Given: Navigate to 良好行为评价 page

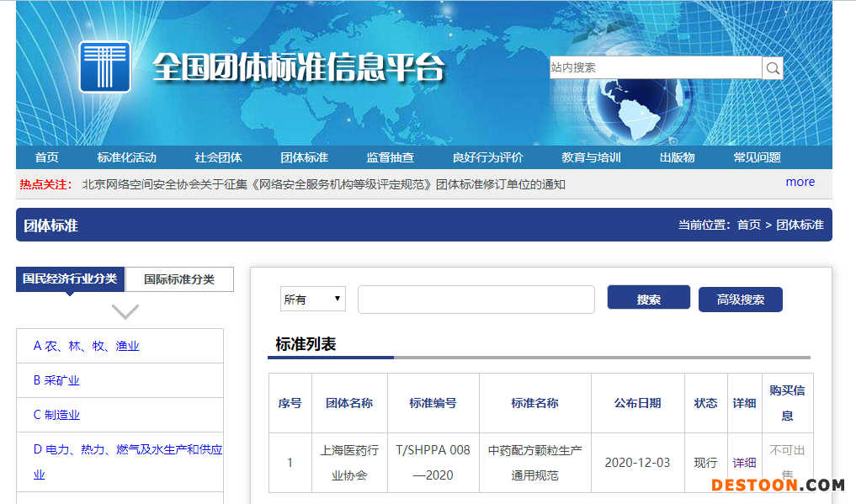Looking at the screenshot, I should point(487,157).
